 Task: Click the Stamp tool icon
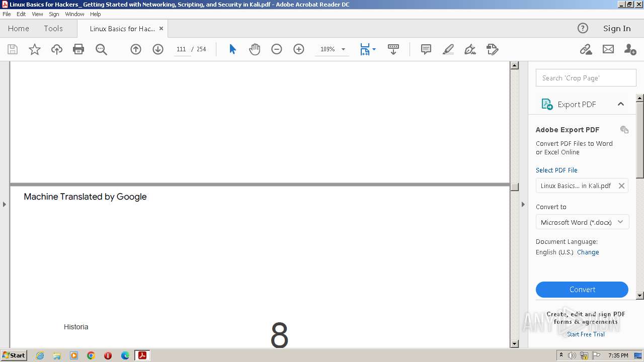(x=493, y=49)
